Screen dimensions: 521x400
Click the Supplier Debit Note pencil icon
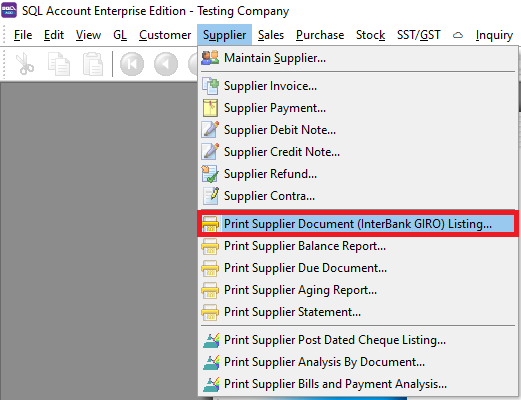click(x=210, y=130)
